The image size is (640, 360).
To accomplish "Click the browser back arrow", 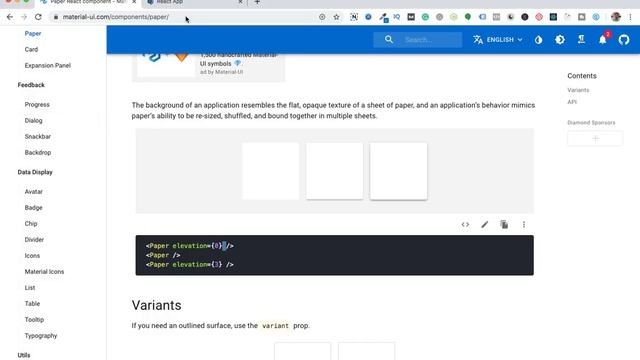I will coord(10,17).
